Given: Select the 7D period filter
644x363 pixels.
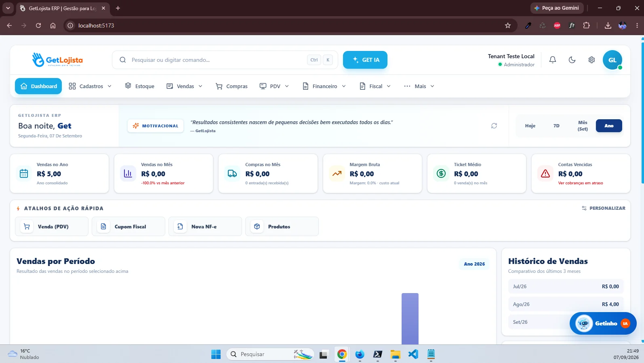Looking at the screenshot, I should [556, 126].
